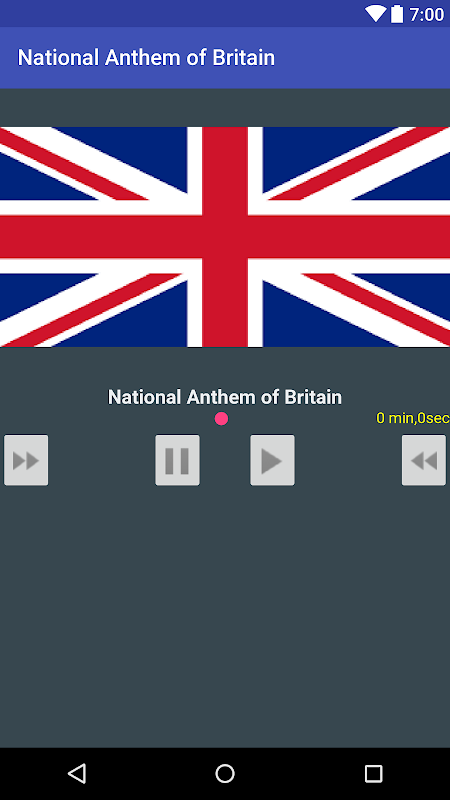The width and height of the screenshot is (450, 800).
Task: Tap the app bar title text
Action: (146, 58)
